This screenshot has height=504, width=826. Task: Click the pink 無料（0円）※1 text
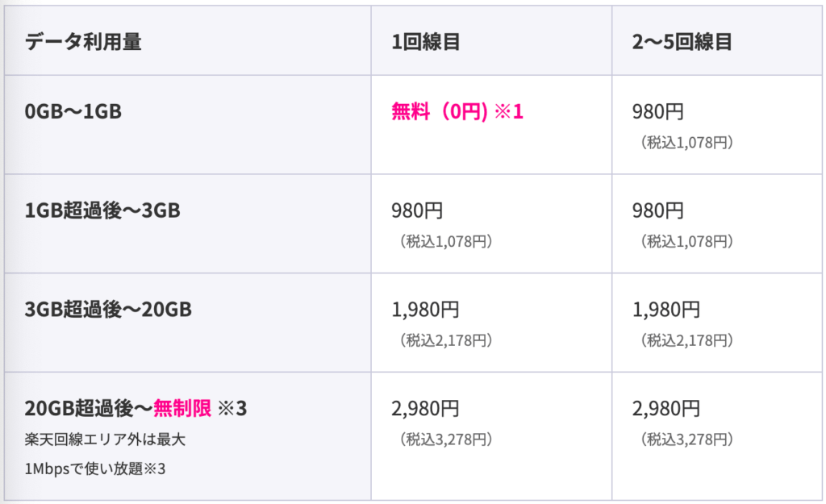[x=457, y=111]
